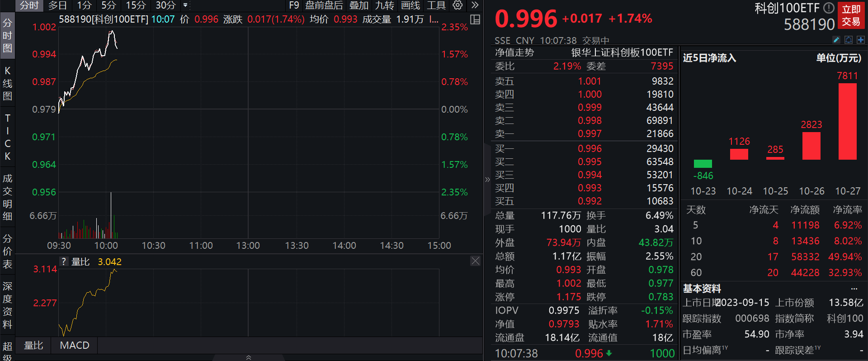Expand the bottom panel up-arrow
Image resolution: width=868 pixels, height=361 pixels.
pyautogui.click(x=248, y=357)
